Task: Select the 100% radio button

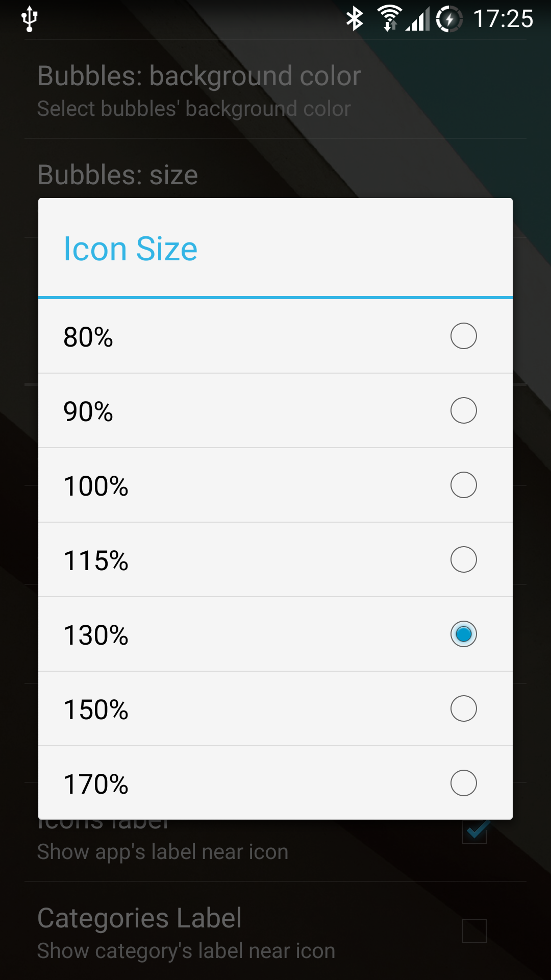Action: pos(463,485)
